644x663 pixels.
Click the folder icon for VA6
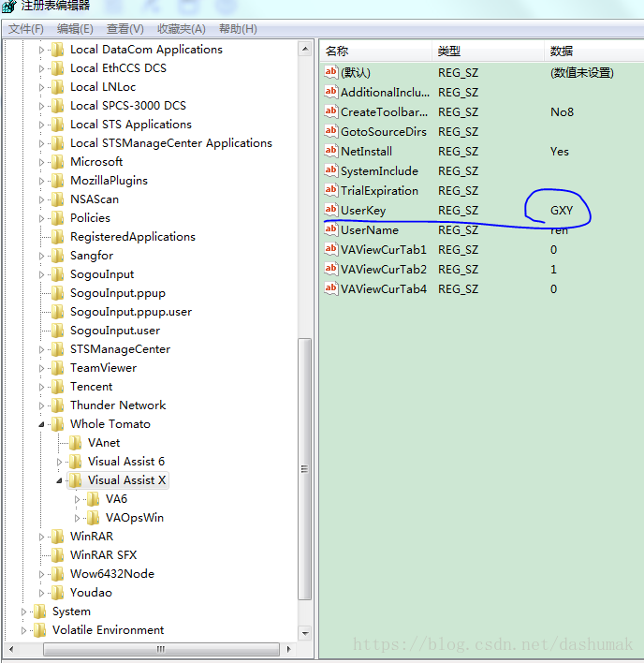(x=93, y=499)
